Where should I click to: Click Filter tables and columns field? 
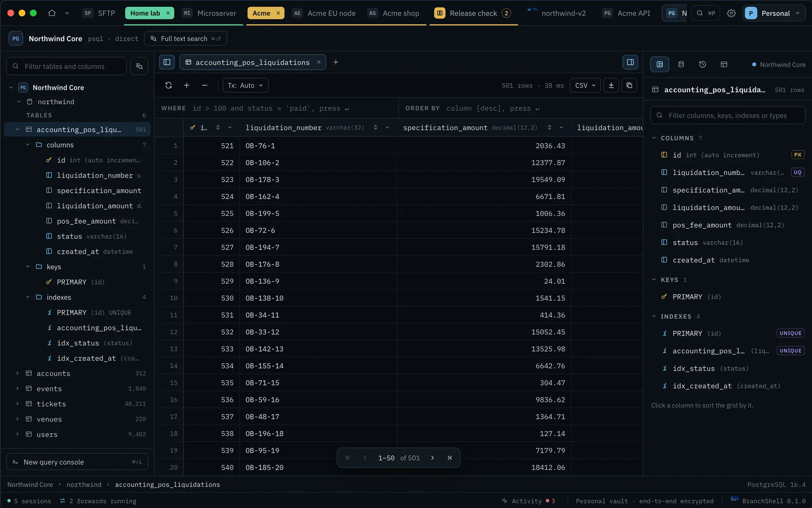pyautogui.click(x=67, y=66)
